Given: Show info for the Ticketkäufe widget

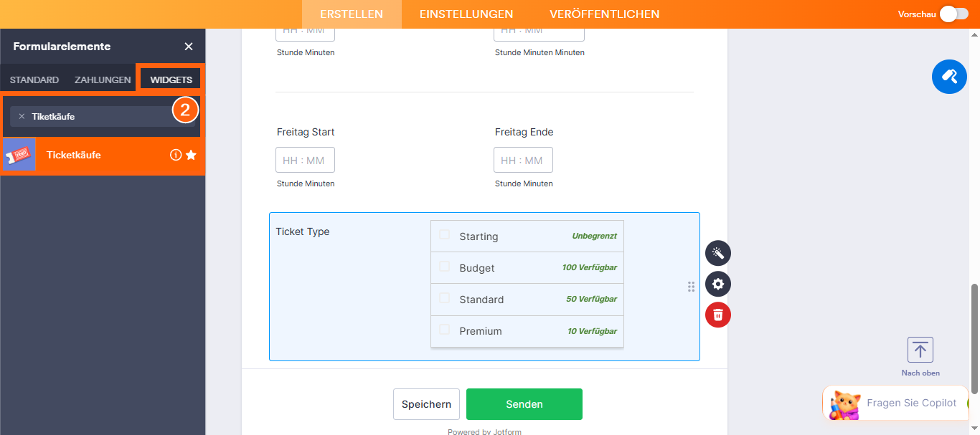Looking at the screenshot, I should (175, 155).
